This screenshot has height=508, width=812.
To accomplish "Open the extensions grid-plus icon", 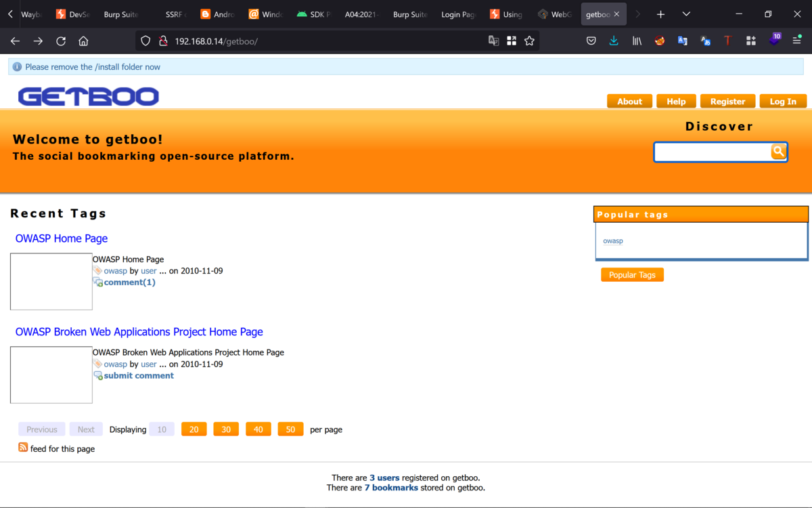I will pos(750,41).
